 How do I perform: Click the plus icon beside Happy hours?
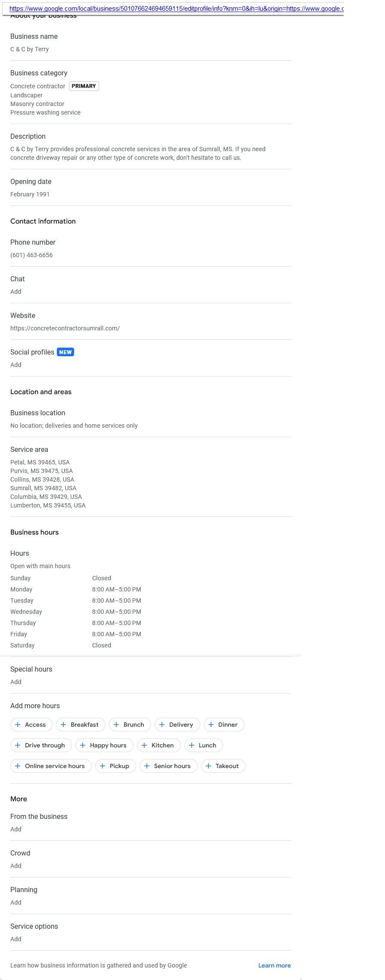83,745
